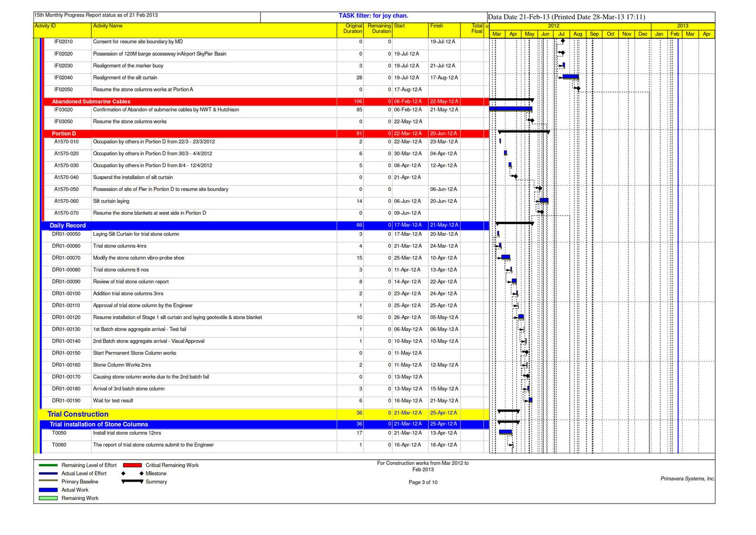This screenshot has width=756, height=535.
Task: Click the Milestone diamond legend symbol
Action: click(132, 474)
